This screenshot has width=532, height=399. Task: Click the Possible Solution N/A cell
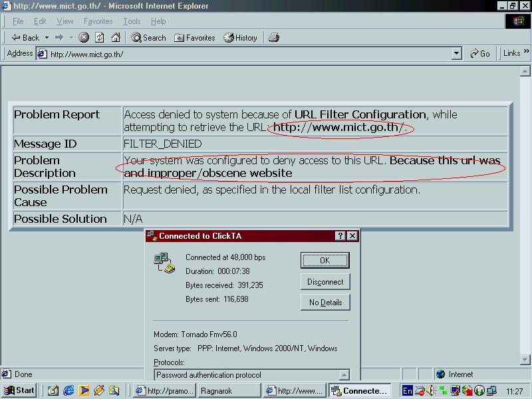pos(315,219)
